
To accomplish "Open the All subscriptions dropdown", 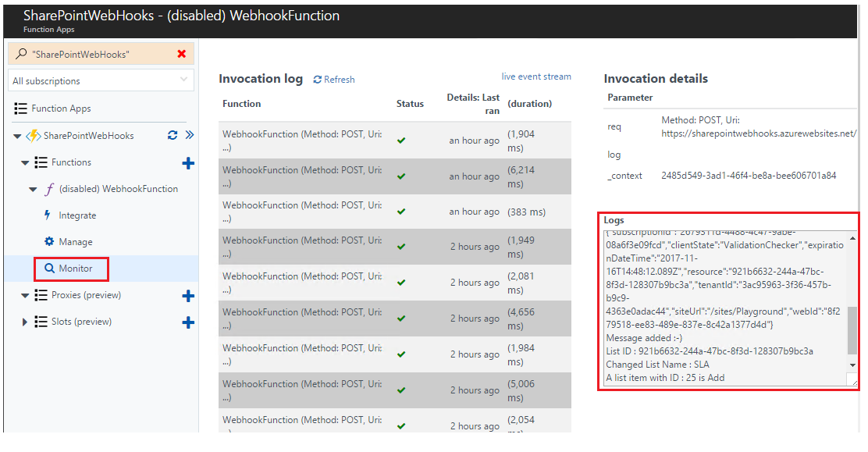I will (x=101, y=80).
